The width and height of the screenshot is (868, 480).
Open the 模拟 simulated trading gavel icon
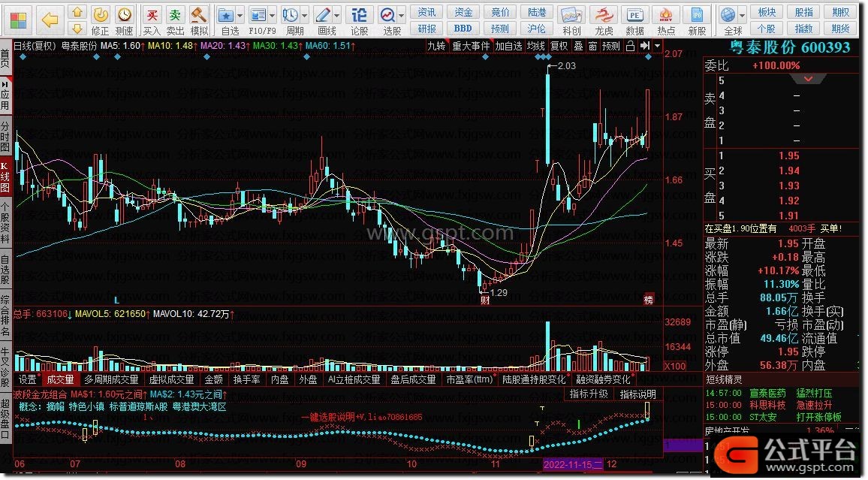(199, 20)
